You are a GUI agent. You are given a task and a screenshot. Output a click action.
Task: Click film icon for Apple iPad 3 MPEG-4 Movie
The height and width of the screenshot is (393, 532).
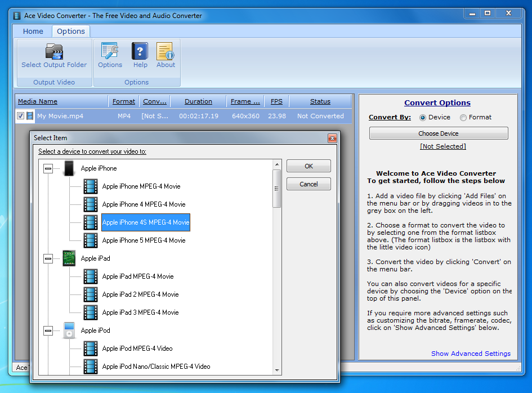(91, 312)
